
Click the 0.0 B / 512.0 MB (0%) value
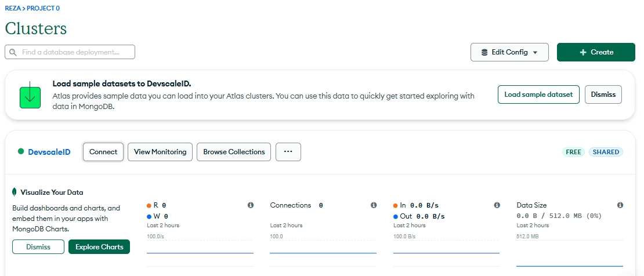click(x=559, y=216)
